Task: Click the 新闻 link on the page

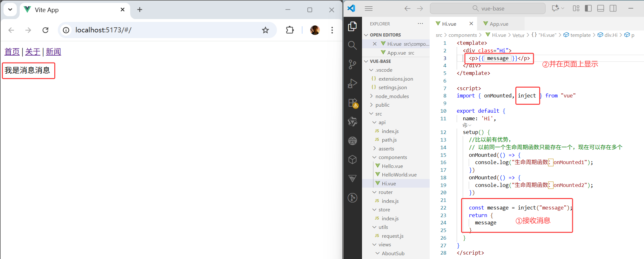Action: coord(53,52)
